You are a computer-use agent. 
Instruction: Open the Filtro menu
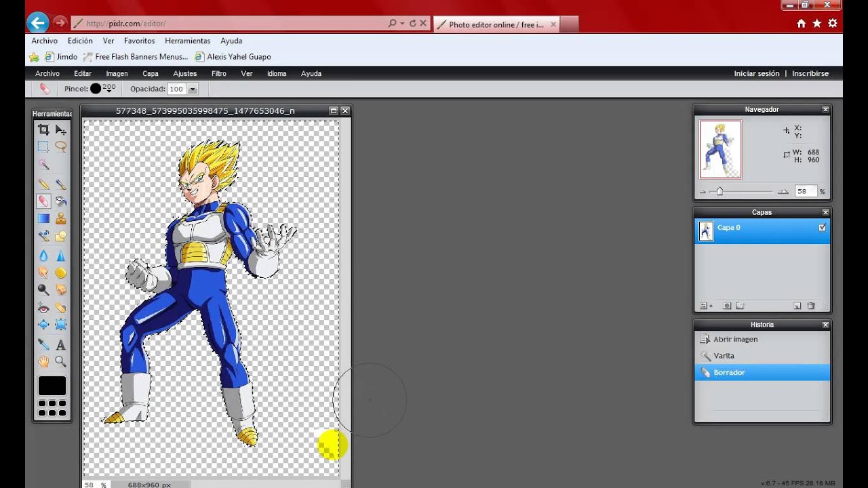coord(219,73)
